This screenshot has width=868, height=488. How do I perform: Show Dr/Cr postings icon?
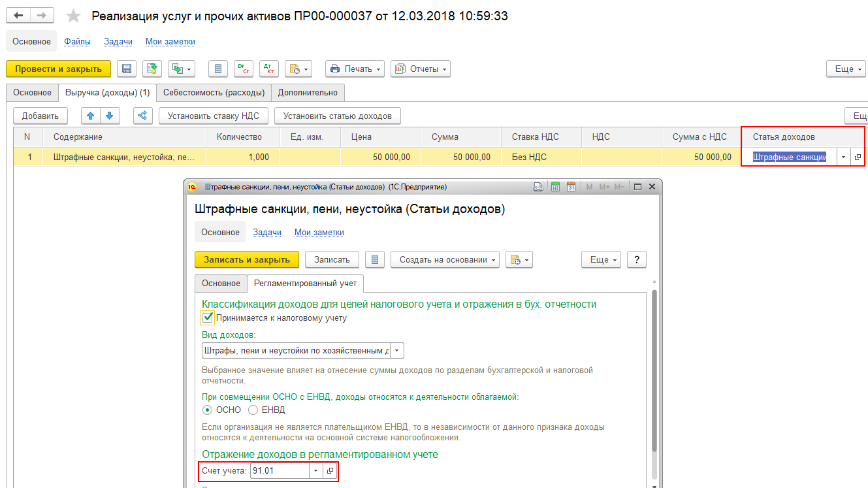pyautogui.click(x=244, y=69)
